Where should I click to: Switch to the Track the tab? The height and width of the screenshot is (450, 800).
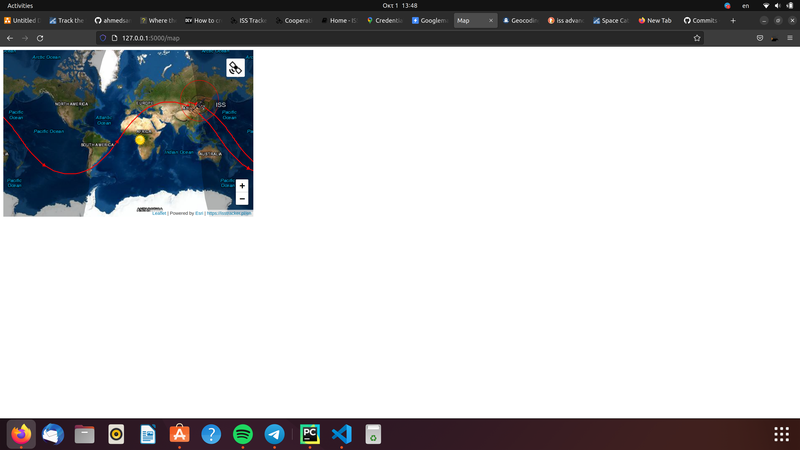pyautogui.click(x=67, y=20)
